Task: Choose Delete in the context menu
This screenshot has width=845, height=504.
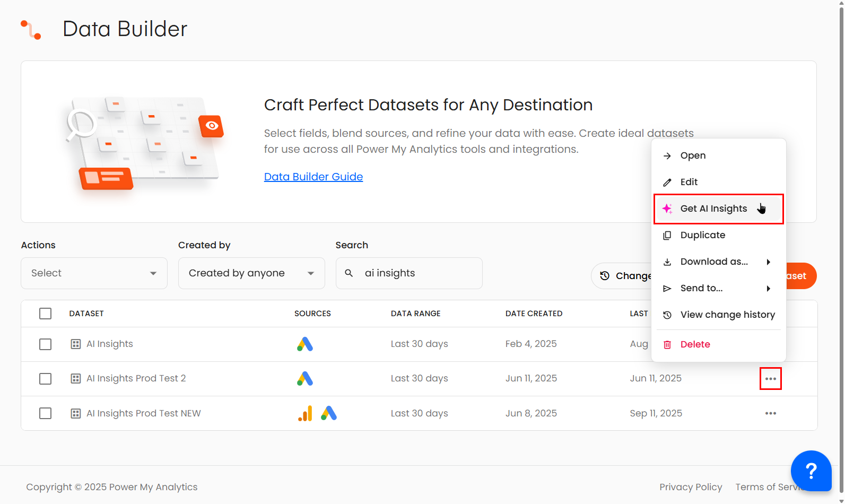Action: click(x=695, y=344)
